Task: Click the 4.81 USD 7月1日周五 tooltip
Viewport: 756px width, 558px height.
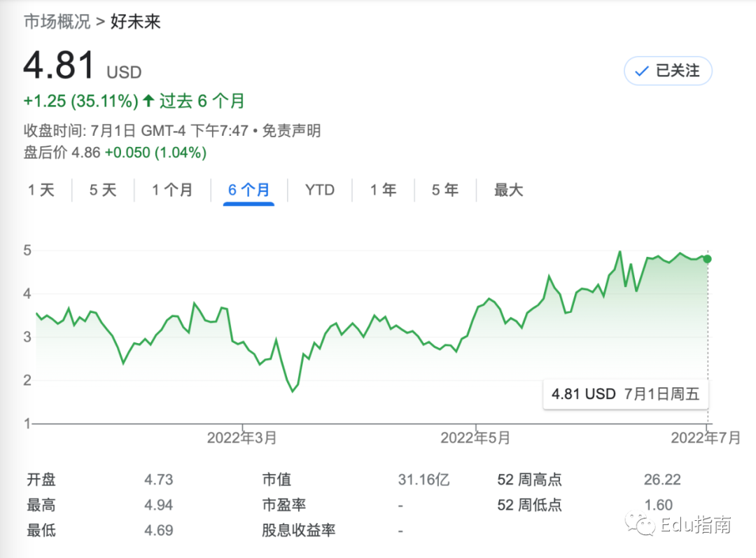Action: pos(625,394)
